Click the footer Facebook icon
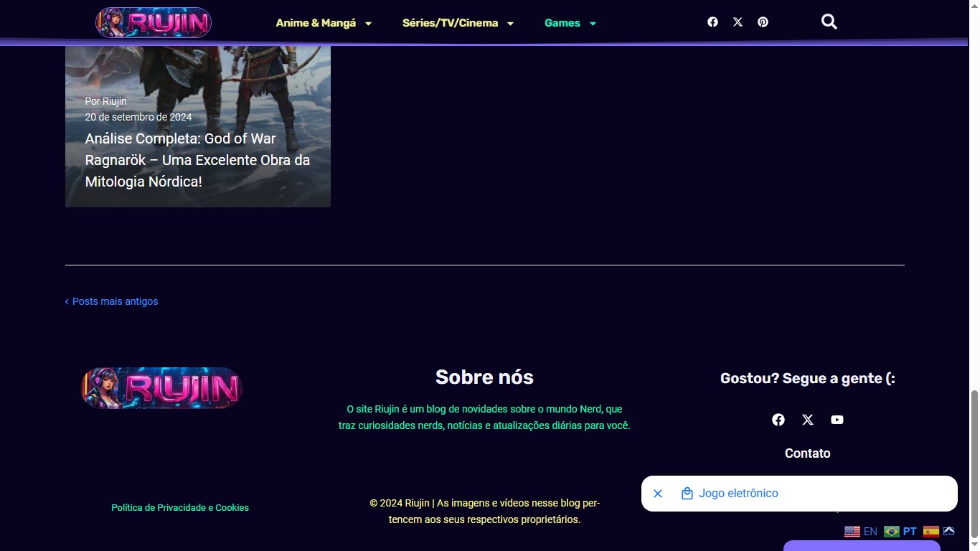Viewport: 980px width, 551px height. 778,420
